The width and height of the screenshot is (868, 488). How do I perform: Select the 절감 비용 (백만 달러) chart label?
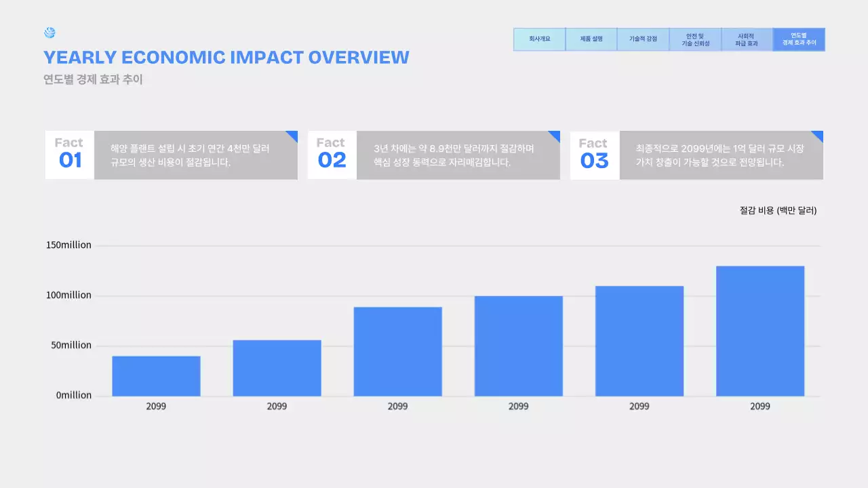click(x=778, y=211)
